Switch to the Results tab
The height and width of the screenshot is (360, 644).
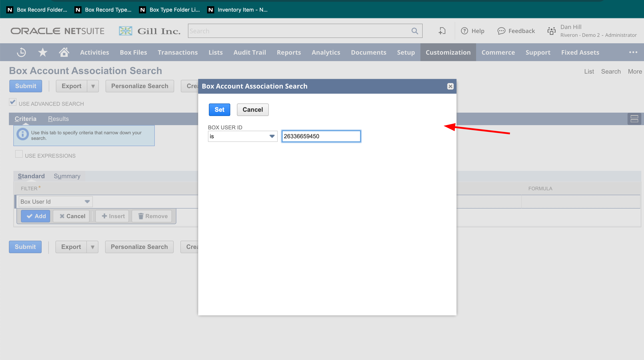[58, 119]
